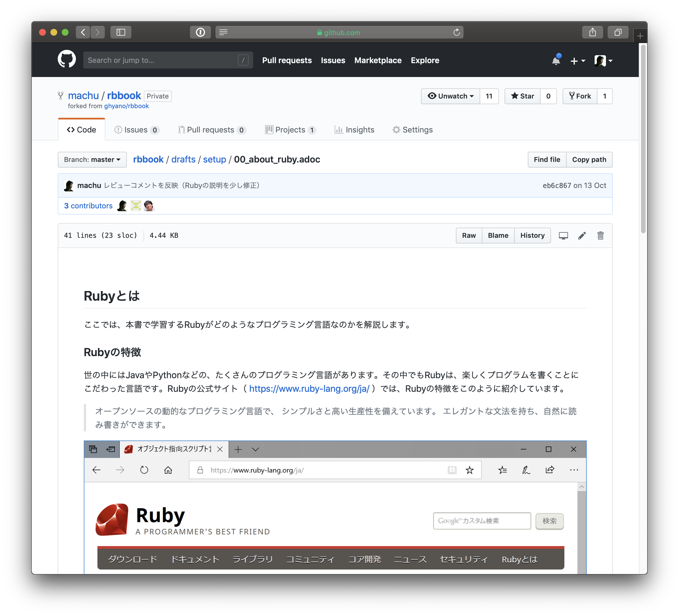Go to drafts folder in breadcrumb
This screenshot has height=616, width=679.
pyautogui.click(x=183, y=159)
